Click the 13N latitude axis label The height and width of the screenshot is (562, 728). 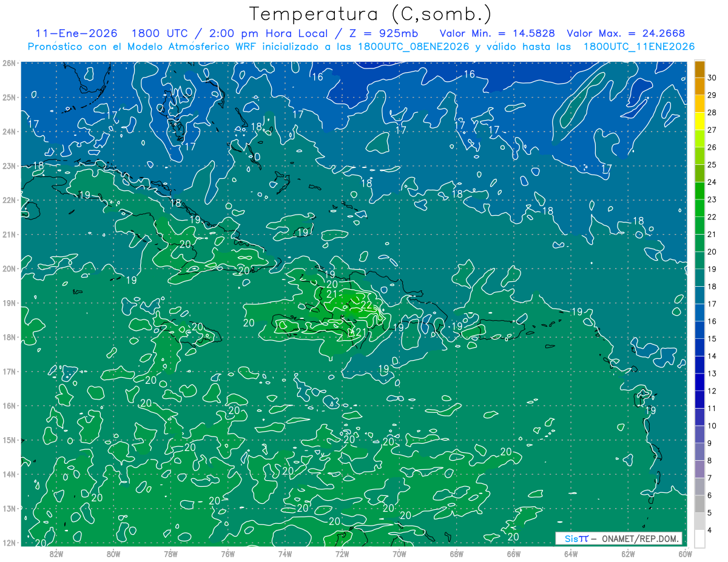tap(8, 508)
